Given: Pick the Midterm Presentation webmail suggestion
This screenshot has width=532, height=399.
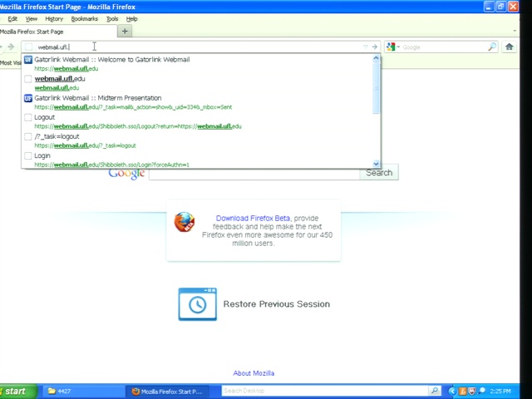Looking at the screenshot, I should pyautogui.click(x=197, y=102).
